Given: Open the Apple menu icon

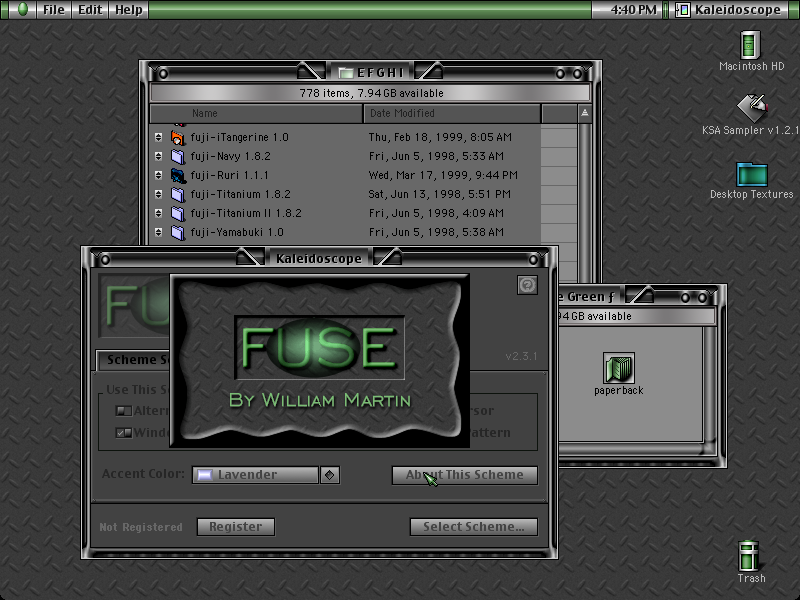Looking at the screenshot, I should pyautogui.click(x=22, y=9).
